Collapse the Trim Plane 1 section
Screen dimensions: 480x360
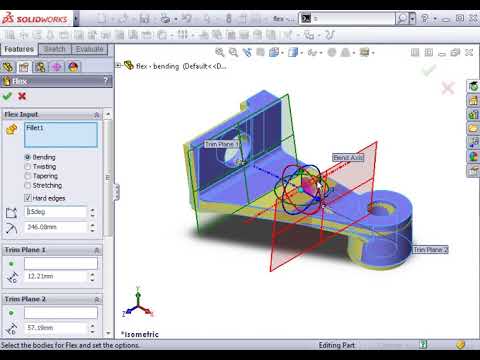pyautogui.click(x=97, y=250)
